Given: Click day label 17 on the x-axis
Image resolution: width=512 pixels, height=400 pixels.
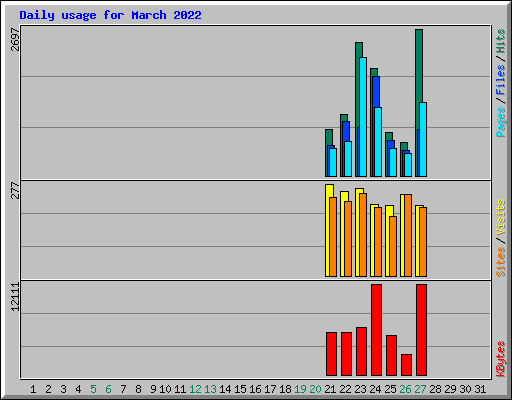Looking at the screenshot, I should [270, 389].
